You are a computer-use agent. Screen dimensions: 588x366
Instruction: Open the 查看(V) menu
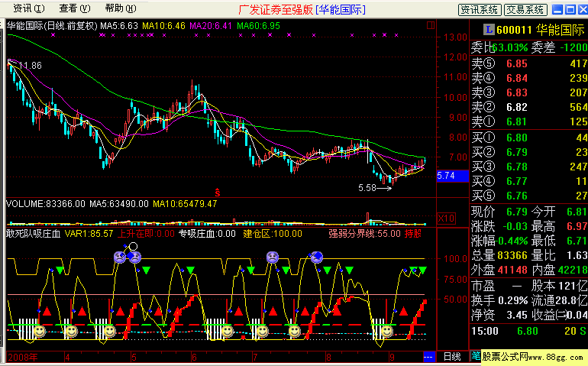coord(75,8)
